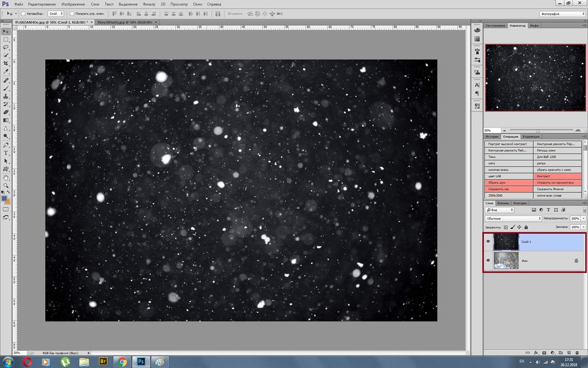The image size is (588, 368).
Task: Enable the Автовыбор checkbox
Action: tap(22, 14)
